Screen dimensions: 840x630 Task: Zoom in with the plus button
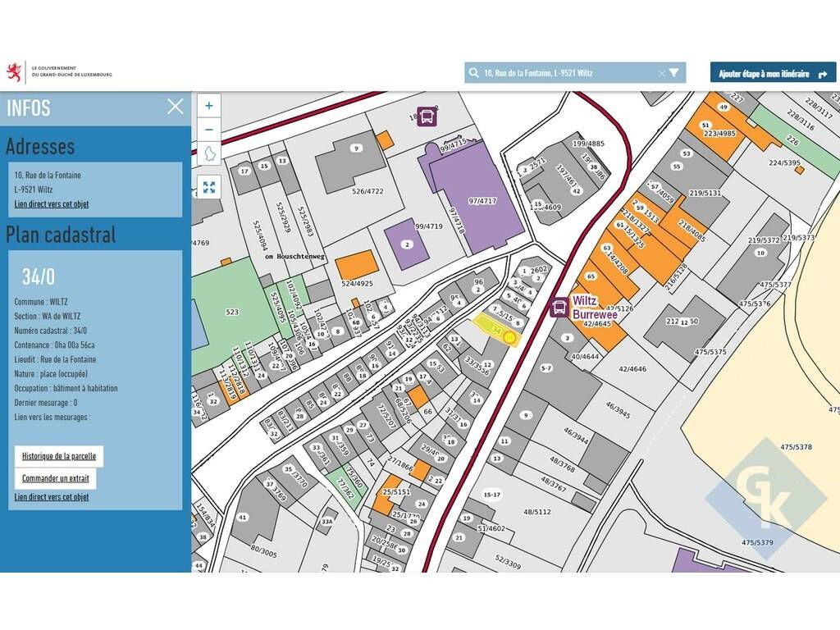click(x=209, y=106)
